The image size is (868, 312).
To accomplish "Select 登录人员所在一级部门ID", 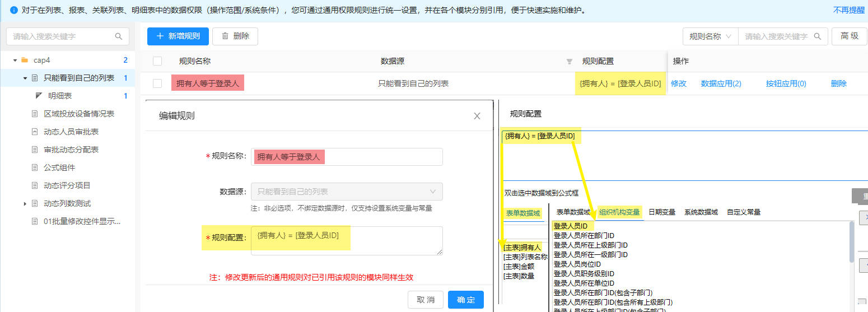I will click(591, 254).
